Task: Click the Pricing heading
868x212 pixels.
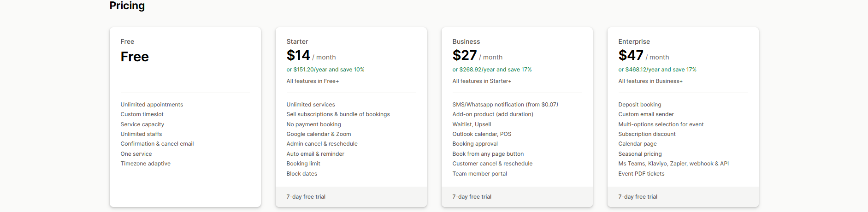Action: 127,6
